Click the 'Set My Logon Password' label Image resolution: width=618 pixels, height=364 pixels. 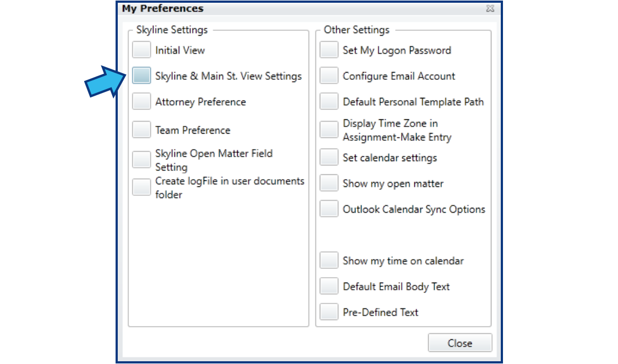click(397, 51)
